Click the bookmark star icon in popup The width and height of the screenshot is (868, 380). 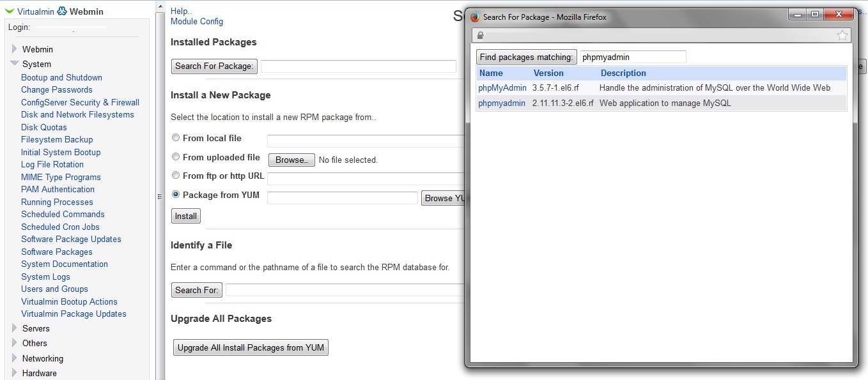click(x=842, y=36)
